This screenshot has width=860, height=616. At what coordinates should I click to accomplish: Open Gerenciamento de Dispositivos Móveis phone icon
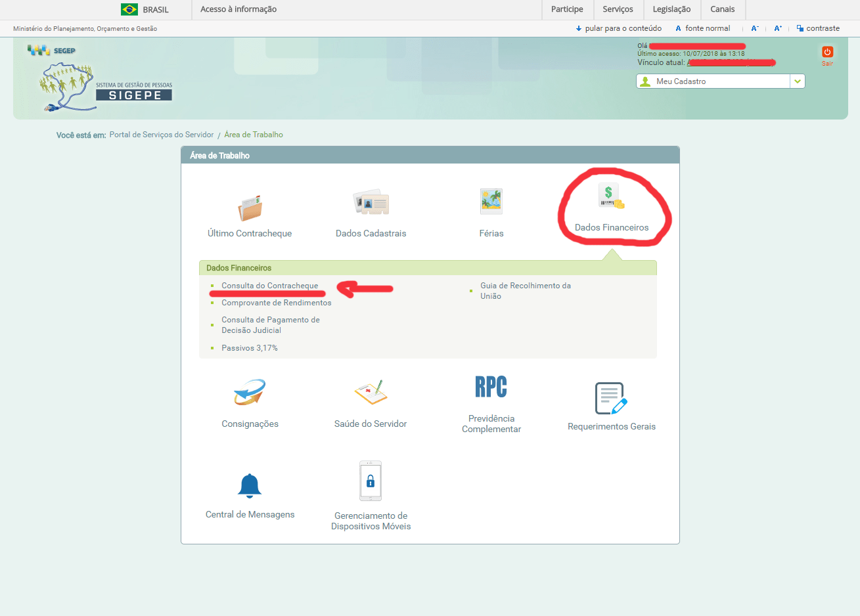click(371, 481)
